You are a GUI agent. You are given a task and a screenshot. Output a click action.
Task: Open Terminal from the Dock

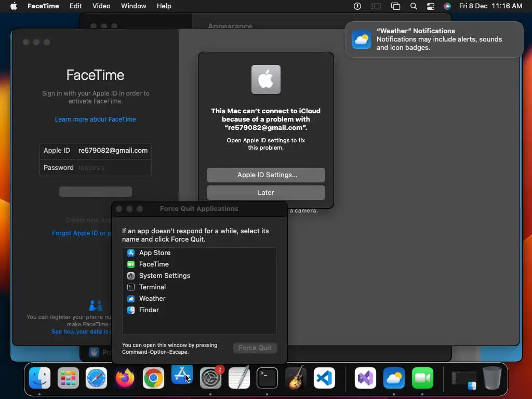pyautogui.click(x=268, y=378)
